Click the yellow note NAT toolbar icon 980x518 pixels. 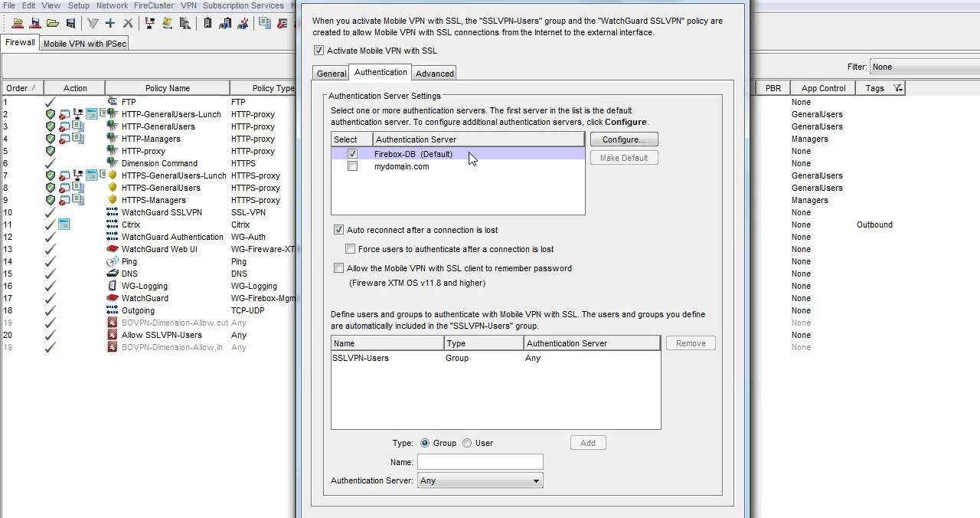(x=167, y=24)
